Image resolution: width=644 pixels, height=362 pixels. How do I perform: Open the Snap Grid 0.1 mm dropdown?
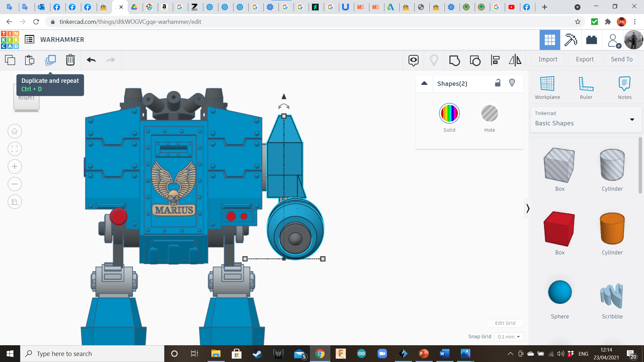[x=509, y=337]
